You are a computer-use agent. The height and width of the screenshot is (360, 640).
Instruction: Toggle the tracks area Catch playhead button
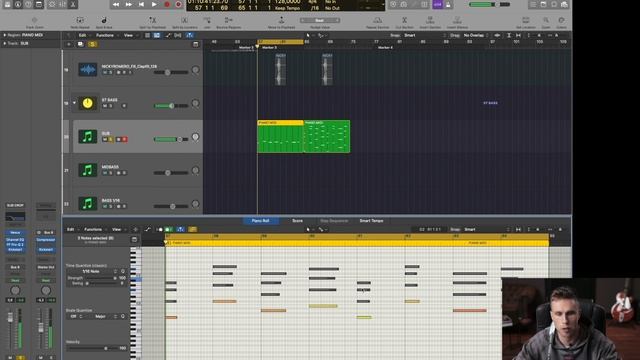click(x=190, y=36)
